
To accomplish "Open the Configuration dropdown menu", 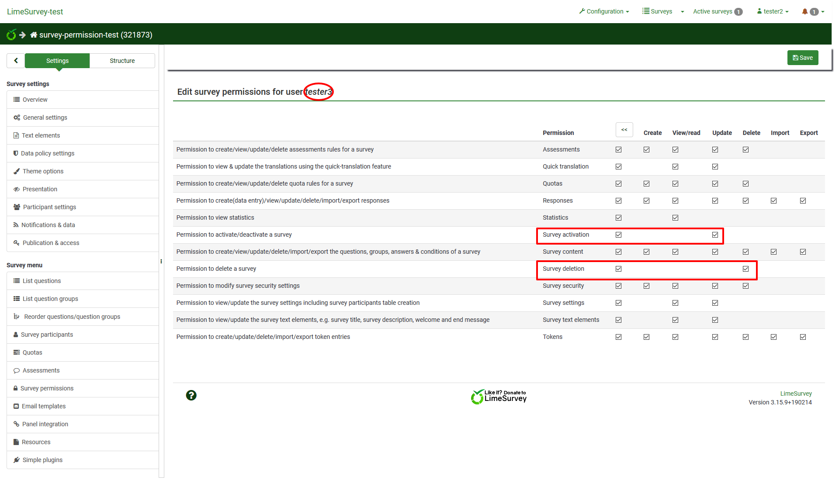I will pyautogui.click(x=604, y=11).
